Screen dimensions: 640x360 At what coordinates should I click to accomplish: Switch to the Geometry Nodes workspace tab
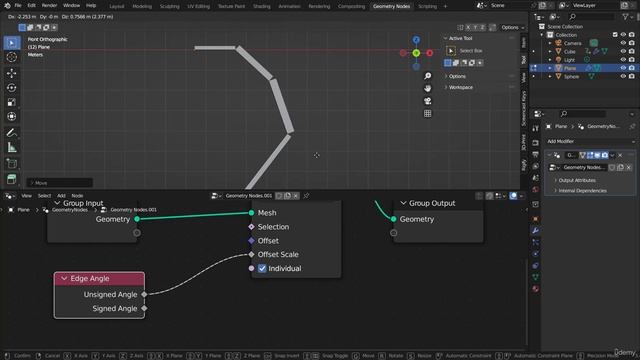pyautogui.click(x=391, y=6)
